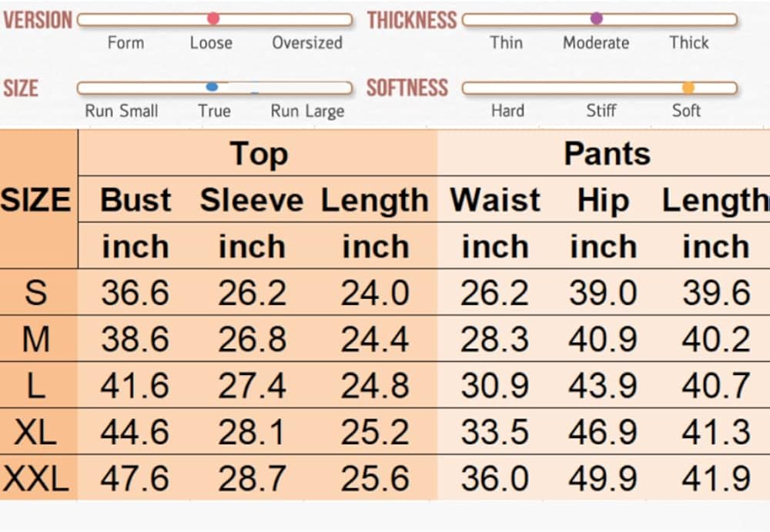
Task: Select the S size row label
Action: (x=36, y=293)
